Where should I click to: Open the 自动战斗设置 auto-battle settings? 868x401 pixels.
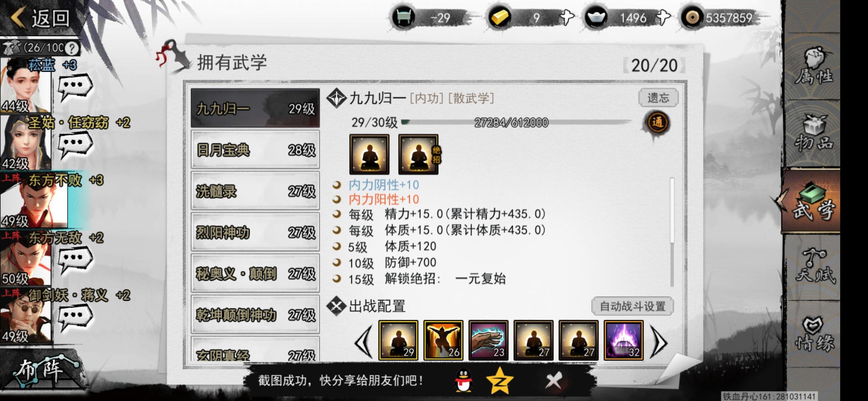coord(632,306)
